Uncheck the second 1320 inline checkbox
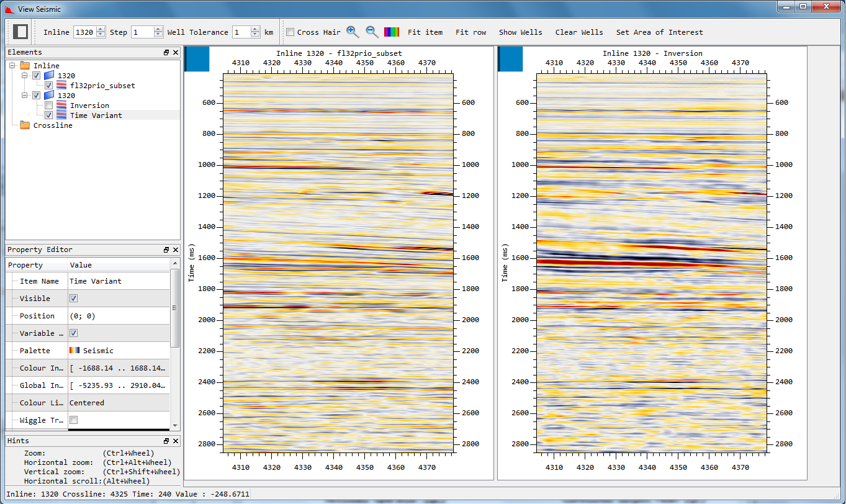The height and width of the screenshot is (504, 846). pos(37,96)
